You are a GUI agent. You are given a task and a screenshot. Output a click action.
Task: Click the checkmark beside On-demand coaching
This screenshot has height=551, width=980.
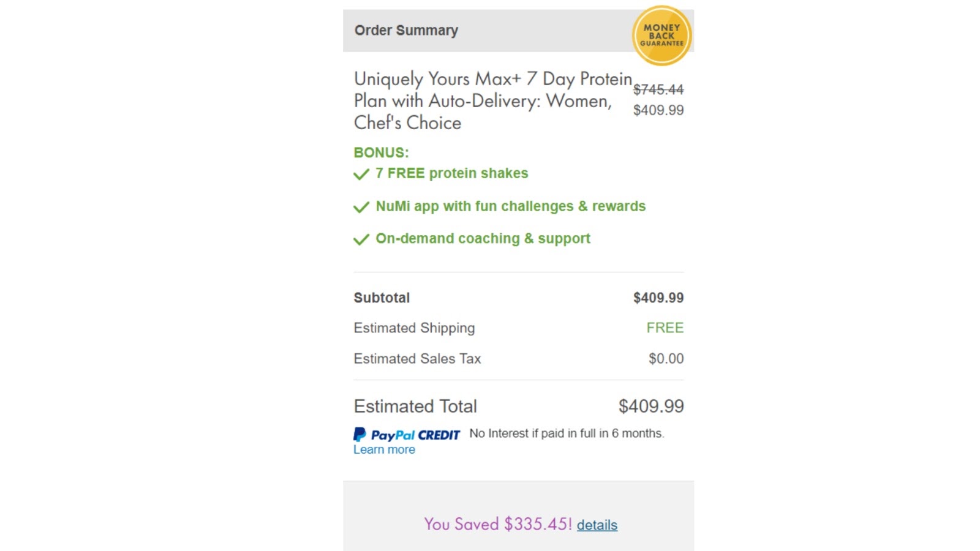coord(361,239)
